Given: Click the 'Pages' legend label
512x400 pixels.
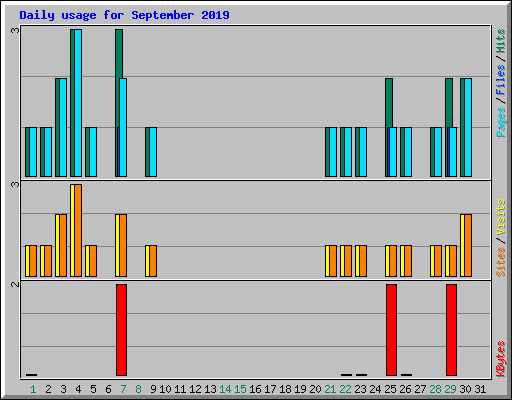Looking at the screenshot, I should click(500, 122).
